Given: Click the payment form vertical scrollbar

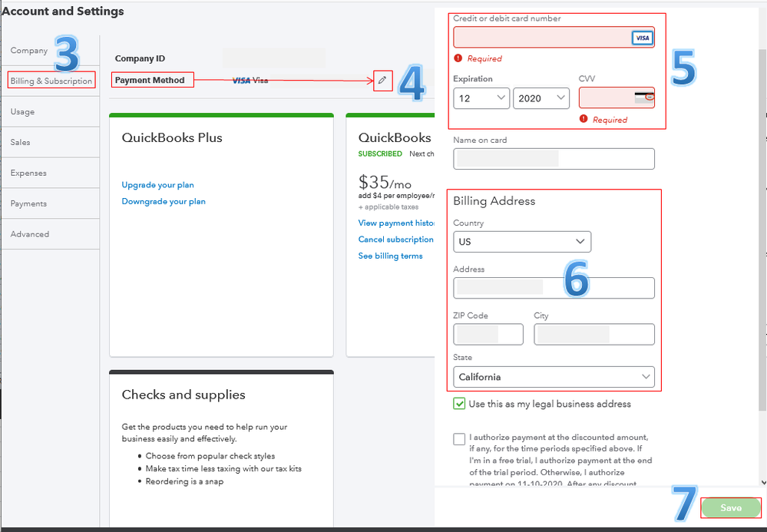Looking at the screenshot, I should (762, 230).
